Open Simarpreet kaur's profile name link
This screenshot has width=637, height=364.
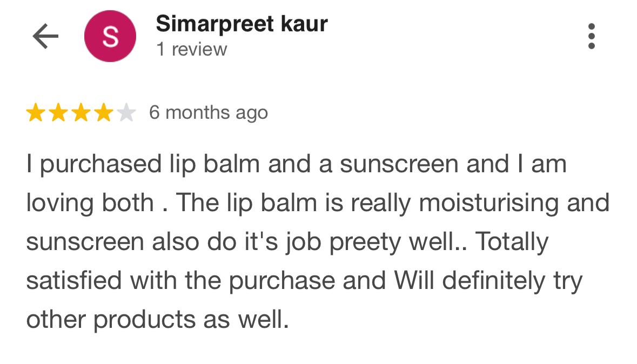(x=242, y=24)
